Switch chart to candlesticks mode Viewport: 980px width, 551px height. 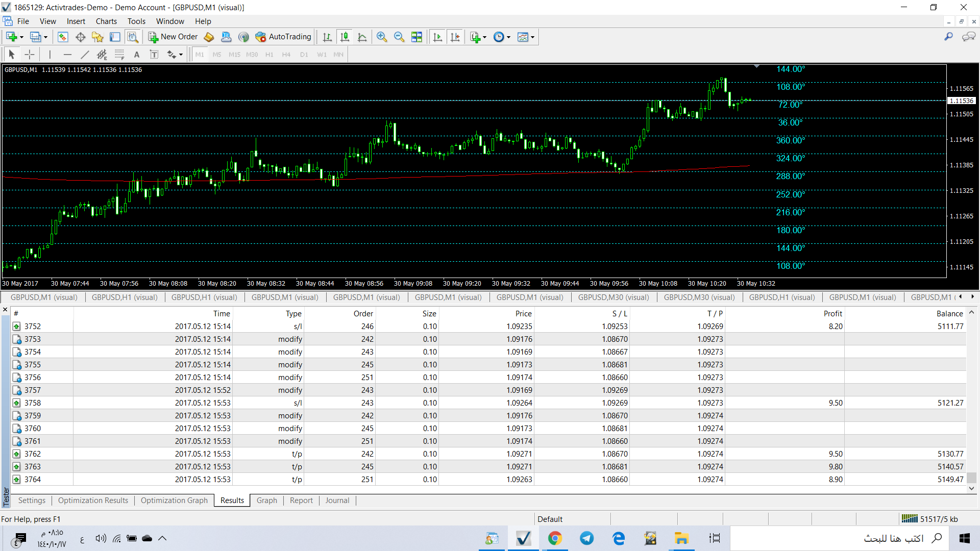click(x=345, y=37)
